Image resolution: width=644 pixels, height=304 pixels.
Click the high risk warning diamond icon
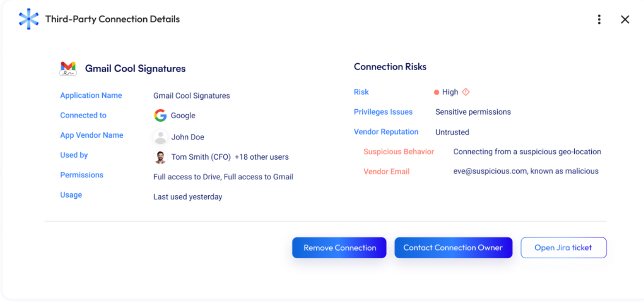(x=466, y=92)
